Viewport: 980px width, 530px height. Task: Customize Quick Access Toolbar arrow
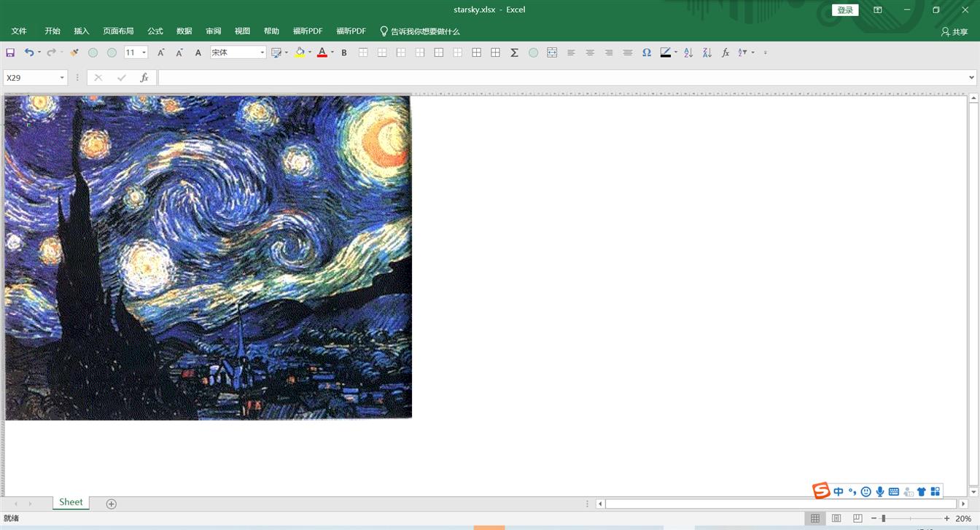[765, 52]
